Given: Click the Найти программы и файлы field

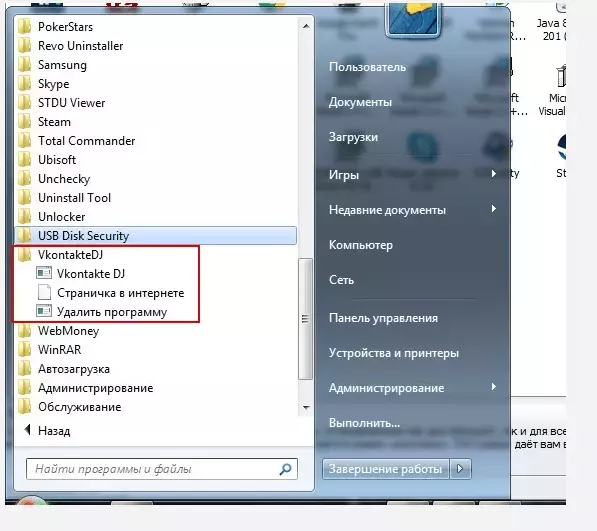Looking at the screenshot, I should pos(162,469).
